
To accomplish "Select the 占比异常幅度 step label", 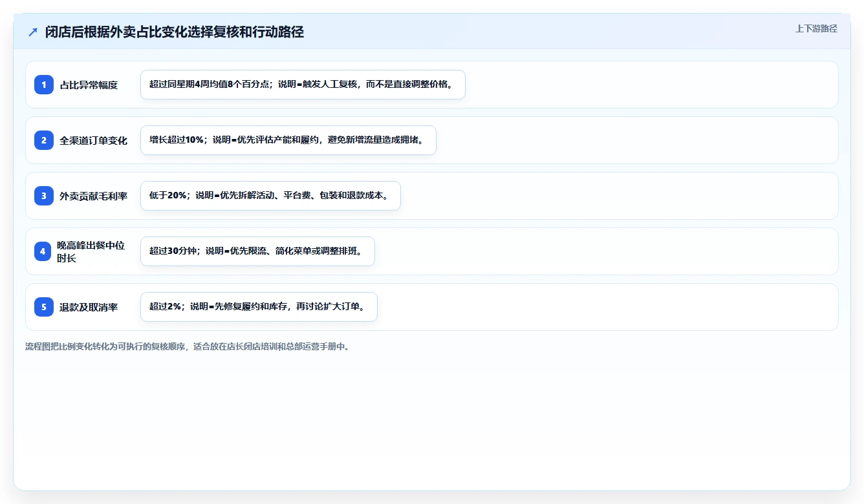I will pyautogui.click(x=89, y=85).
